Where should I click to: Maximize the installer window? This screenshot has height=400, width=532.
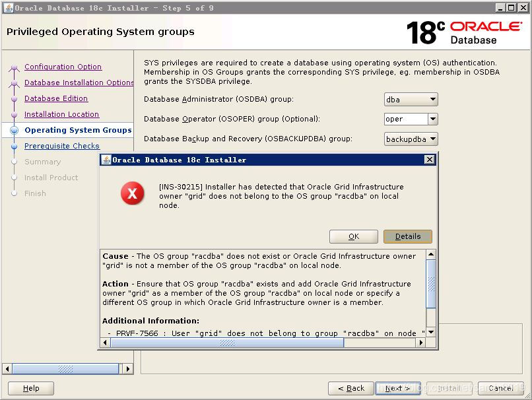tap(511, 8)
